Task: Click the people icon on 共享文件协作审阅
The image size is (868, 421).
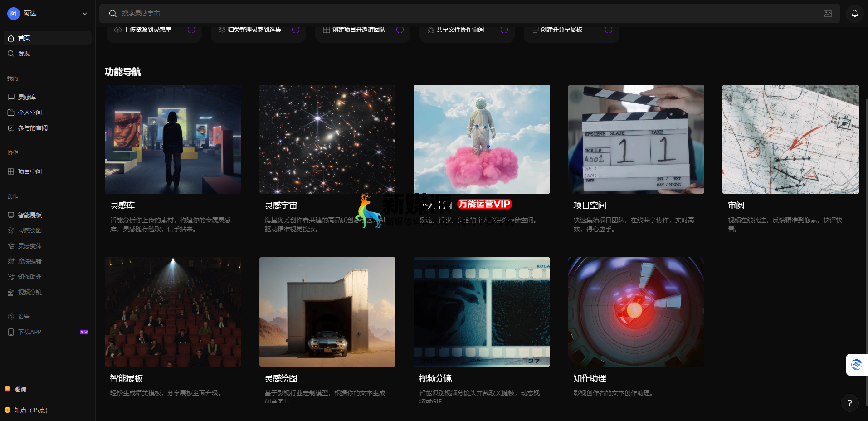Action: point(431,30)
